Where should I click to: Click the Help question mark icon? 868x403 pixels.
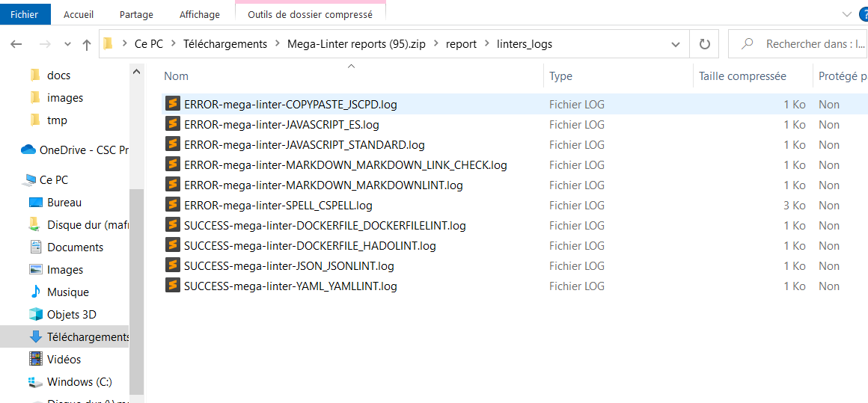[864, 14]
